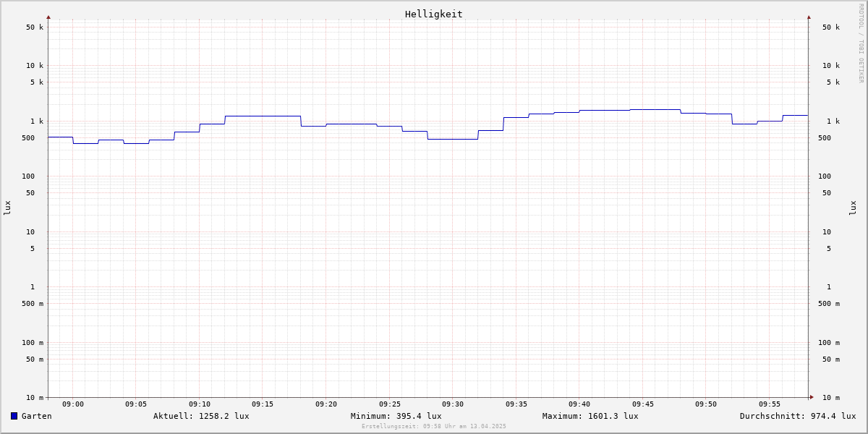Click the 09:15 time axis label

click(x=263, y=404)
